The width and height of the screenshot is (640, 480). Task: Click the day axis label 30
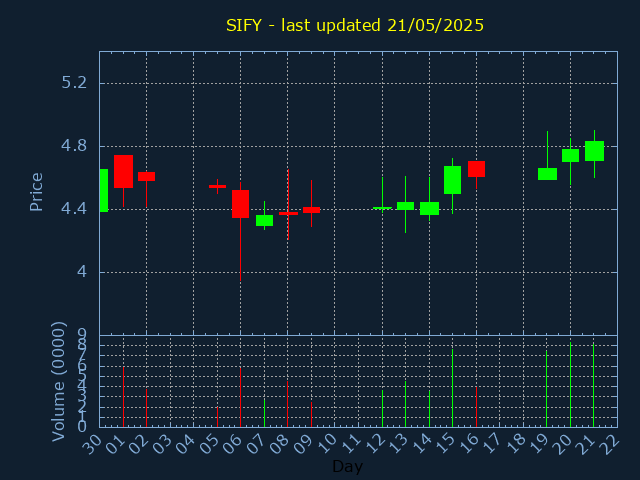pos(92,443)
